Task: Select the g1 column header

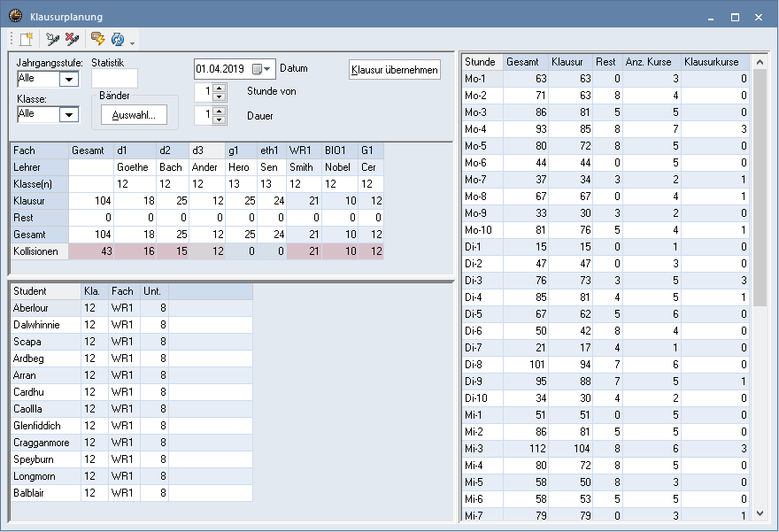Action: pyautogui.click(x=241, y=150)
